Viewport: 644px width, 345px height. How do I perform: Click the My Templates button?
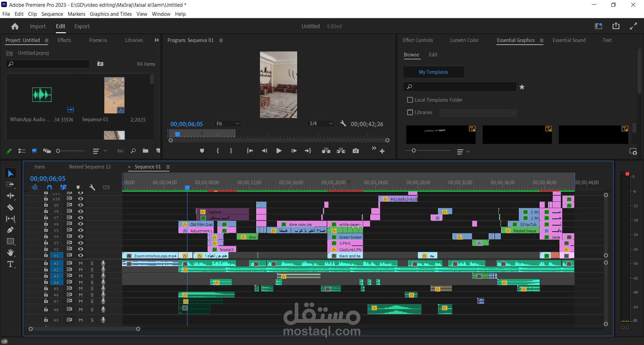(x=433, y=72)
